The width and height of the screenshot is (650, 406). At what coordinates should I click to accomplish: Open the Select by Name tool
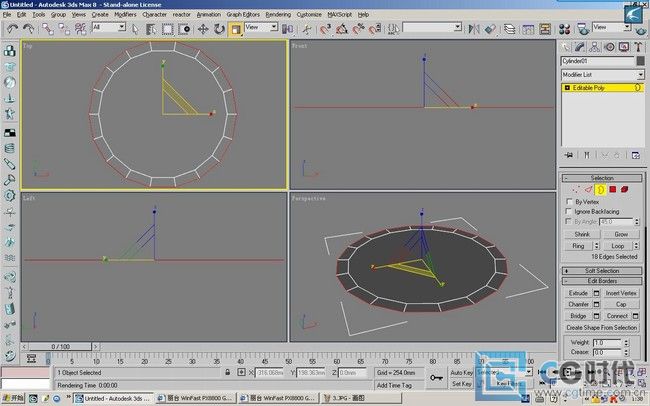(x=151, y=29)
